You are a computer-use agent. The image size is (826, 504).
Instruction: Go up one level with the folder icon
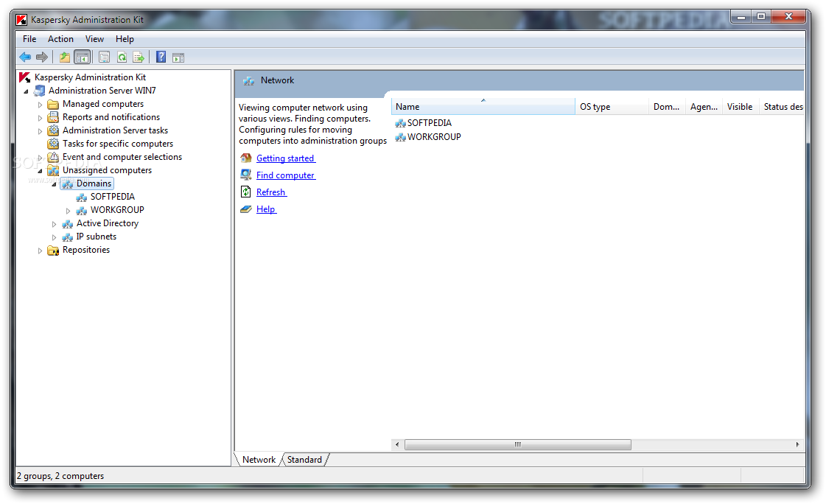pos(64,57)
